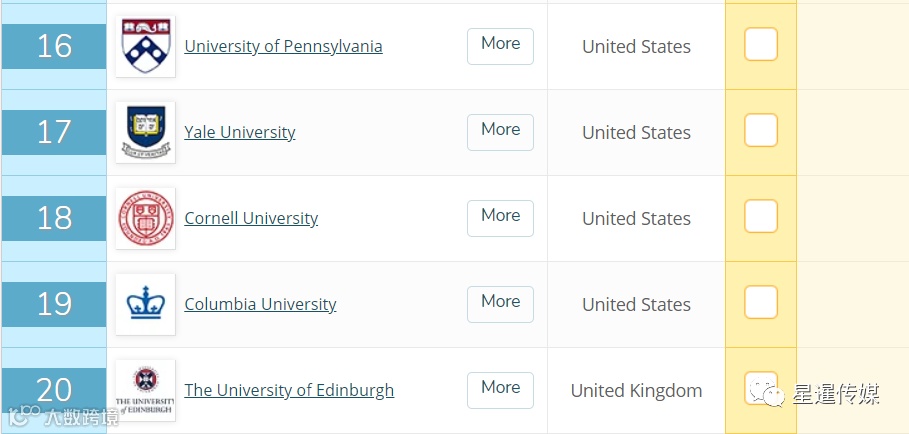Open the Columbia University link

tap(260, 304)
